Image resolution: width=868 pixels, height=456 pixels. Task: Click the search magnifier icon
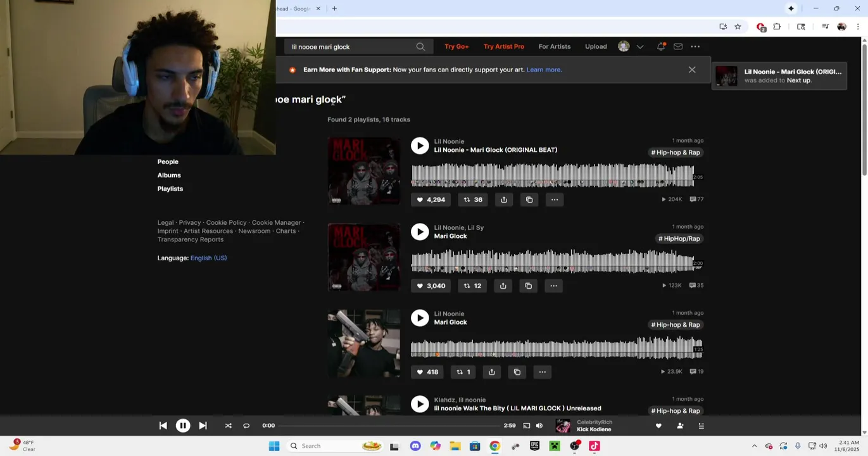420,47
